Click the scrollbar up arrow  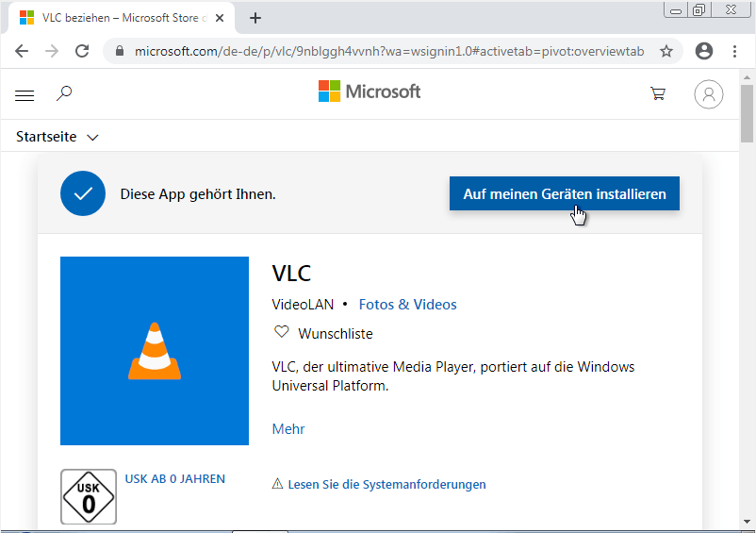747,77
